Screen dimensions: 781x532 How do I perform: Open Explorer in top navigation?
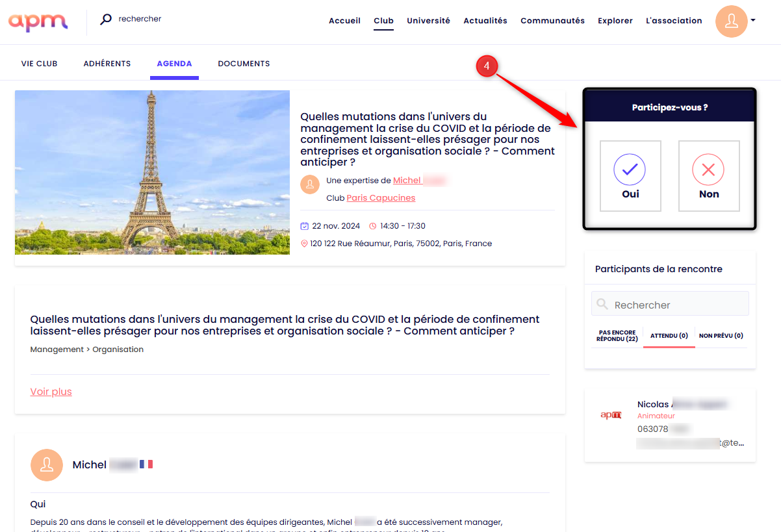click(x=615, y=21)
